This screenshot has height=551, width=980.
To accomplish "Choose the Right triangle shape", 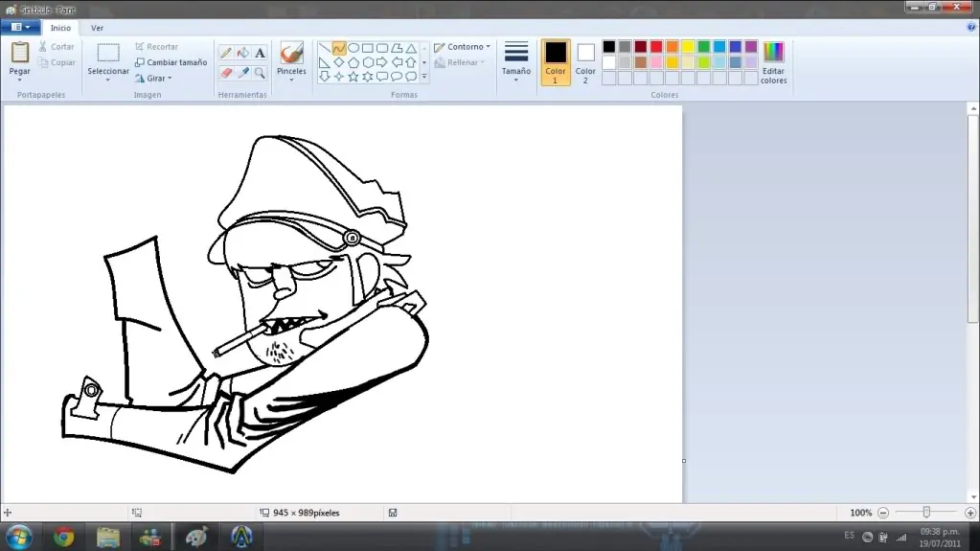I will click(325, 62).
